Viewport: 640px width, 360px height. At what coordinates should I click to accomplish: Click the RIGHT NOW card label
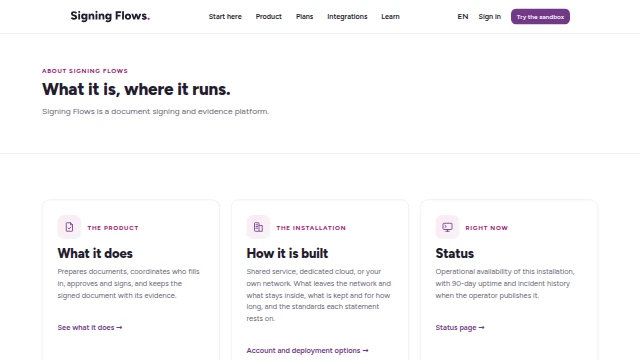coord(487,228)
